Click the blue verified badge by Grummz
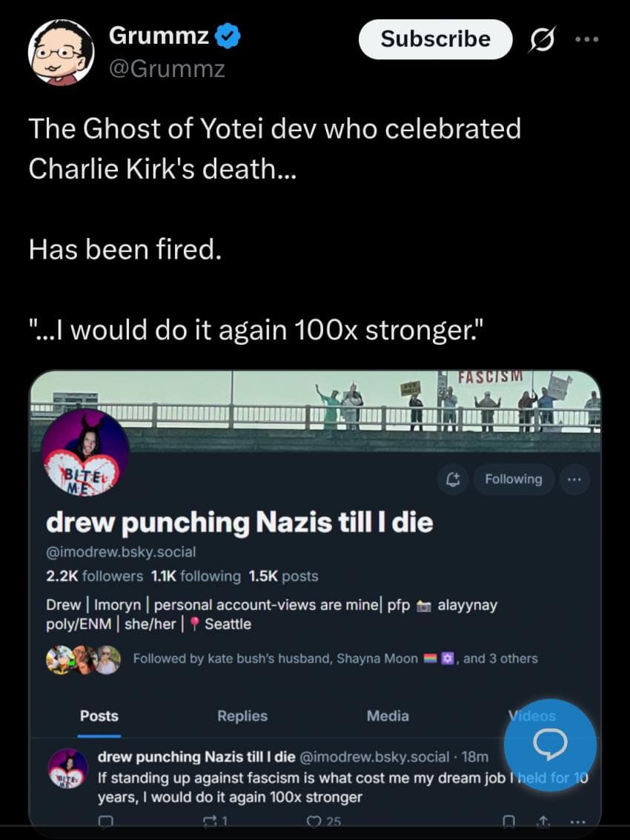 [x=226, y=36]
